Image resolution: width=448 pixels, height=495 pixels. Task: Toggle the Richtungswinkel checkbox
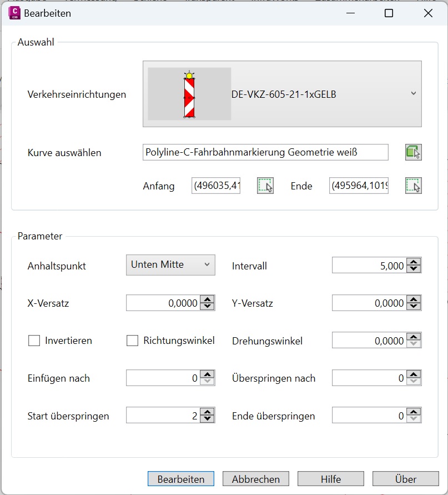pos(132,341)
